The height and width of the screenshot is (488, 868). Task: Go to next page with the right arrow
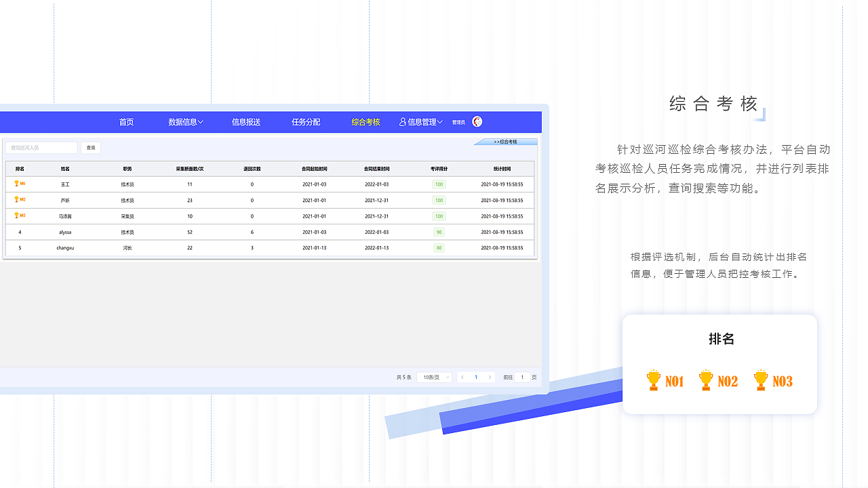point(490,378)
